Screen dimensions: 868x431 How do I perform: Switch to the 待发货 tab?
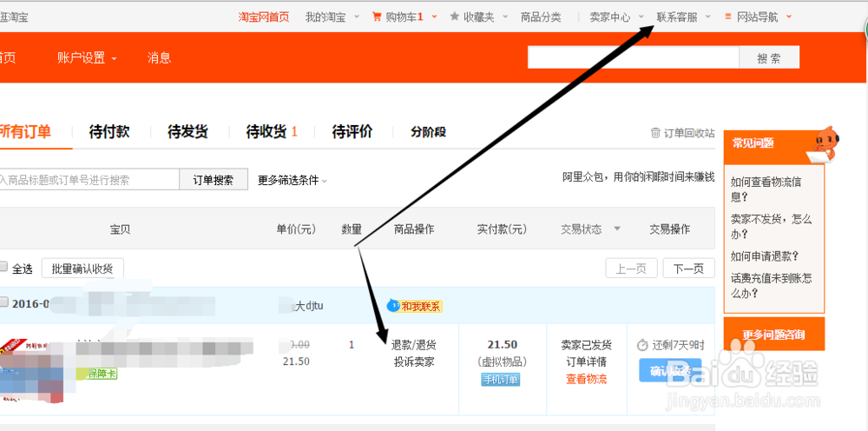click(187, 132)
